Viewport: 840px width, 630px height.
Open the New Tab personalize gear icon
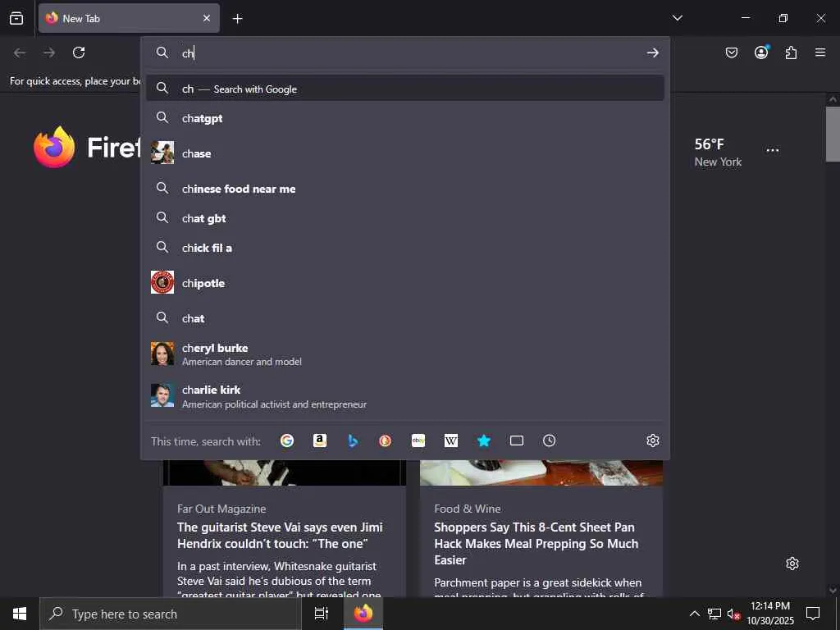[x=792, y=564]
